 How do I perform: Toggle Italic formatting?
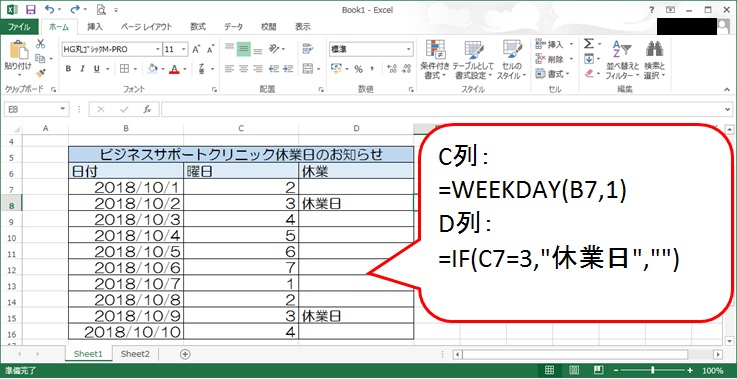[82, 69]
